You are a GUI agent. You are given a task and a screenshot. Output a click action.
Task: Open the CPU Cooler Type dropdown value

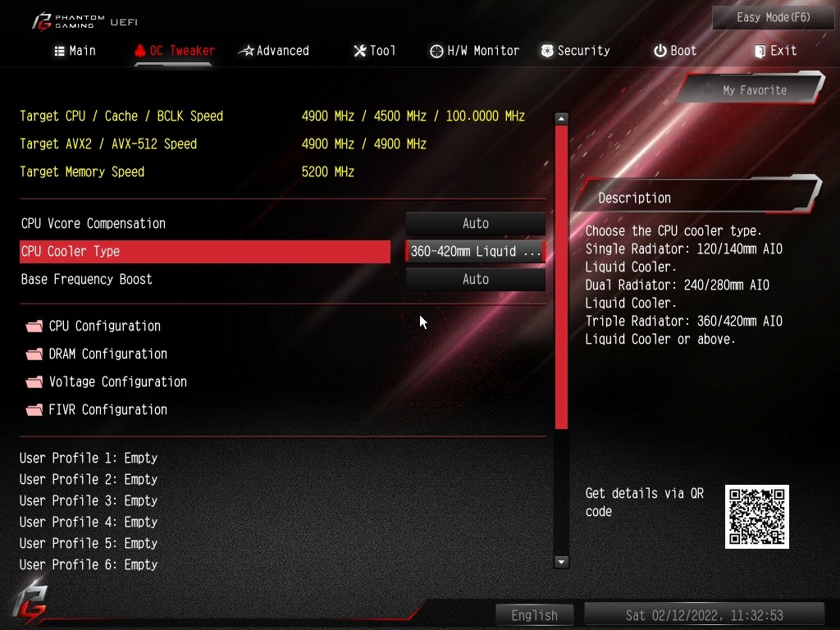pyautogui.click(x=475, y=251)
